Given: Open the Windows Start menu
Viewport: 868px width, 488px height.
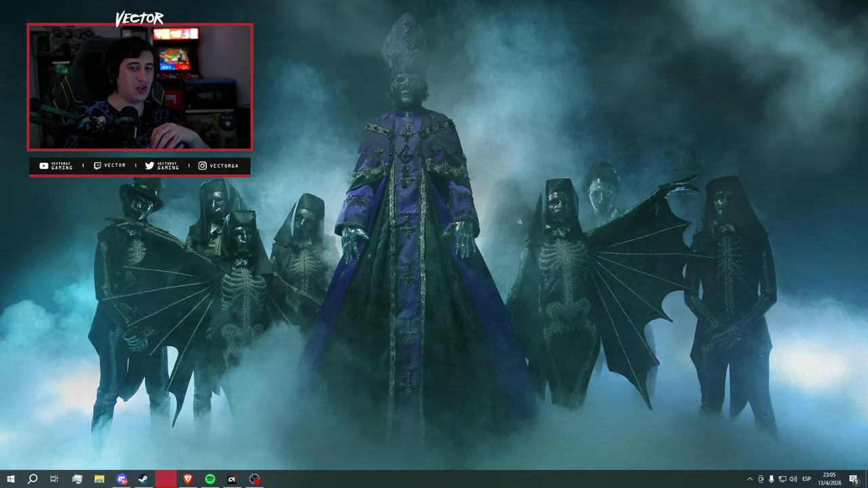Looking at the screenshot, I should [11, 479].
